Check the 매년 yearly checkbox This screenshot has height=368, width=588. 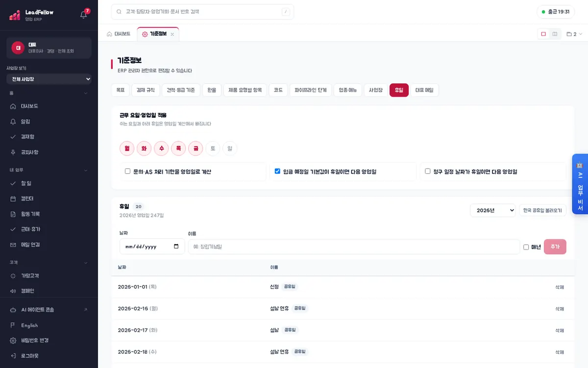(x=526, y=247)
